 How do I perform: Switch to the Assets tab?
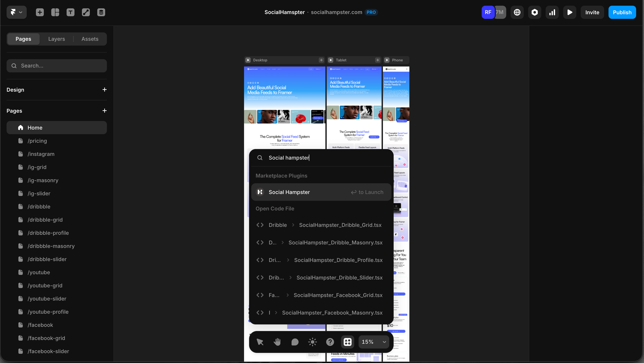pos(90,39)
